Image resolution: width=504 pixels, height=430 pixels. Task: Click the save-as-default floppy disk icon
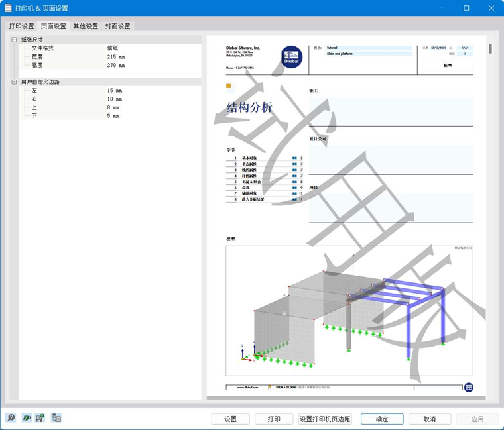[40, 418]
